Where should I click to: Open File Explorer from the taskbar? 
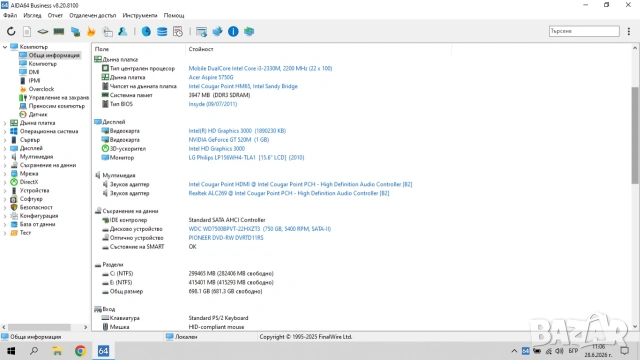57,351
